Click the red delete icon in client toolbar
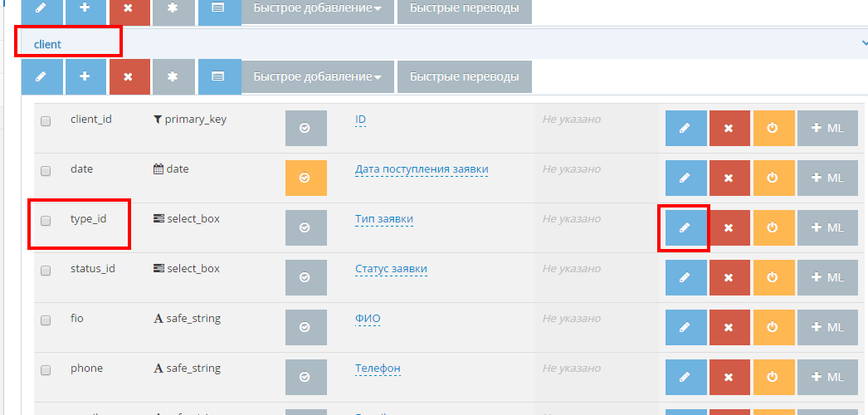Screen dimensions: 868x415 129,76
